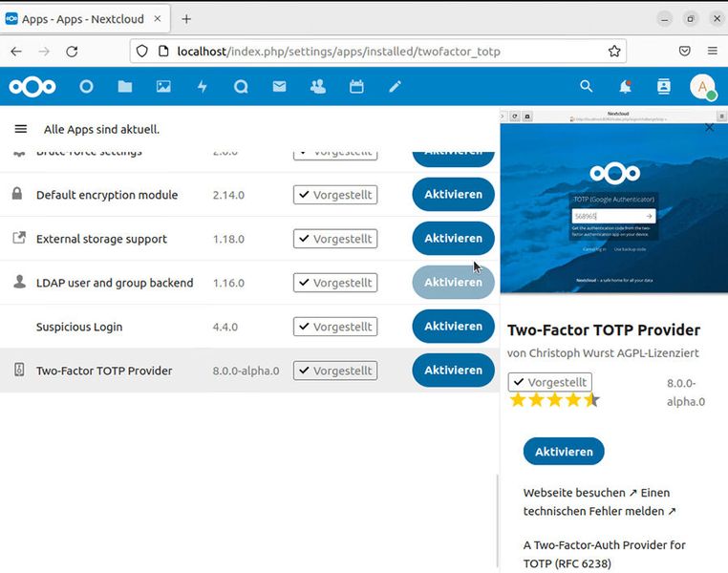Select the External storage support row name

(101, 239)
